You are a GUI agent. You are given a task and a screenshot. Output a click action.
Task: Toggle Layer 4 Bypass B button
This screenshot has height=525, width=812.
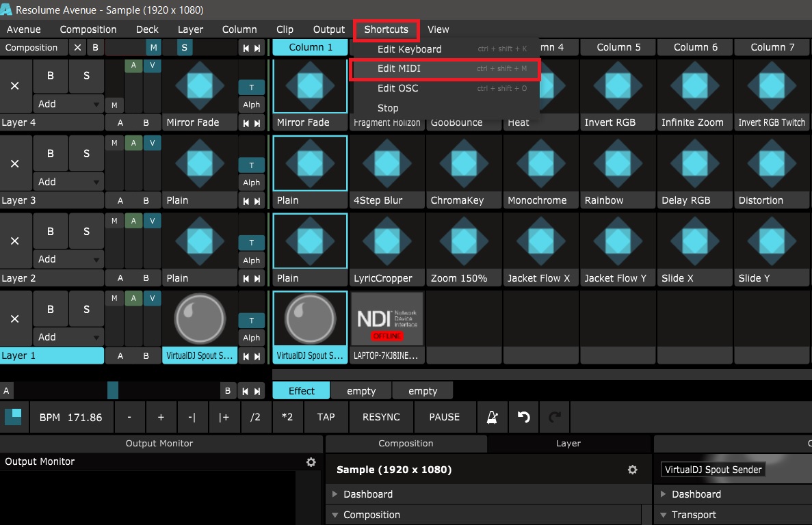click(x=51, y=75)
